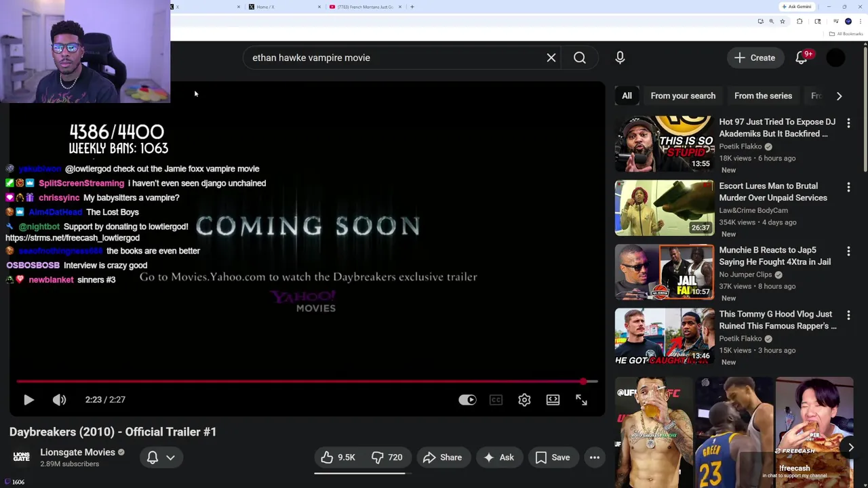Open the No Jumper Clips channel link
Image resolution: width=868 pixels, height=488 pixels.
pos(745,274)
